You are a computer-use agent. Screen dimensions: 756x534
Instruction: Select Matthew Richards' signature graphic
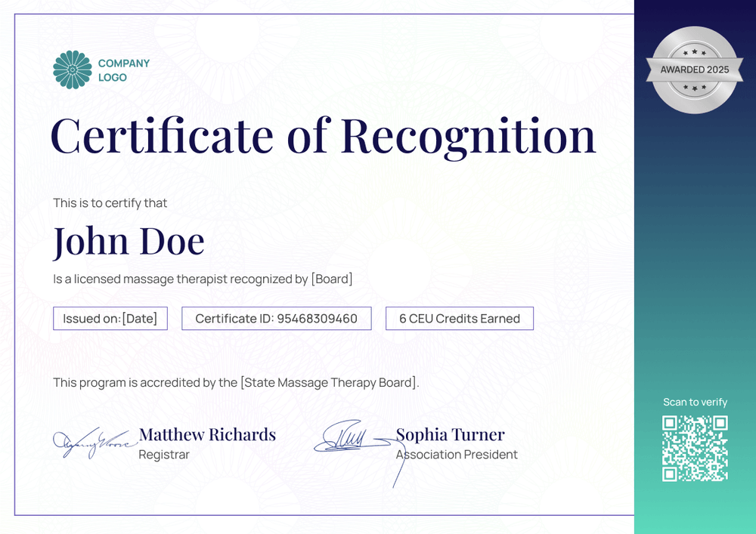click(91, 440)
